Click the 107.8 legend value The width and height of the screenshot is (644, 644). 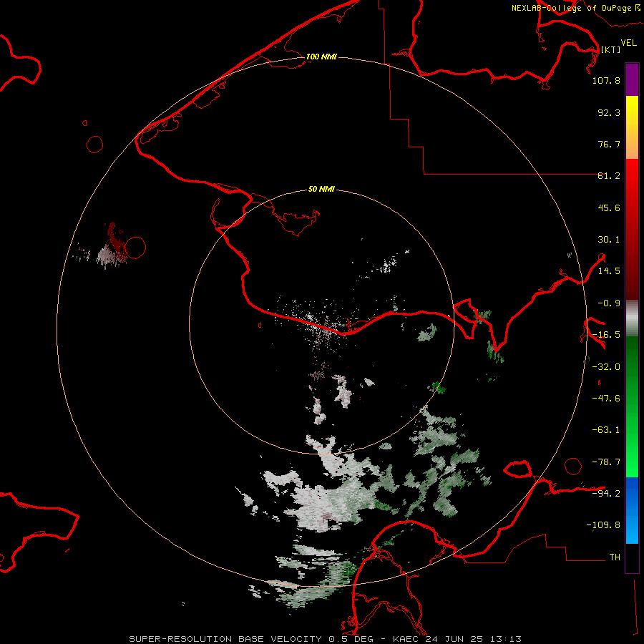click(x=606, y=80)
